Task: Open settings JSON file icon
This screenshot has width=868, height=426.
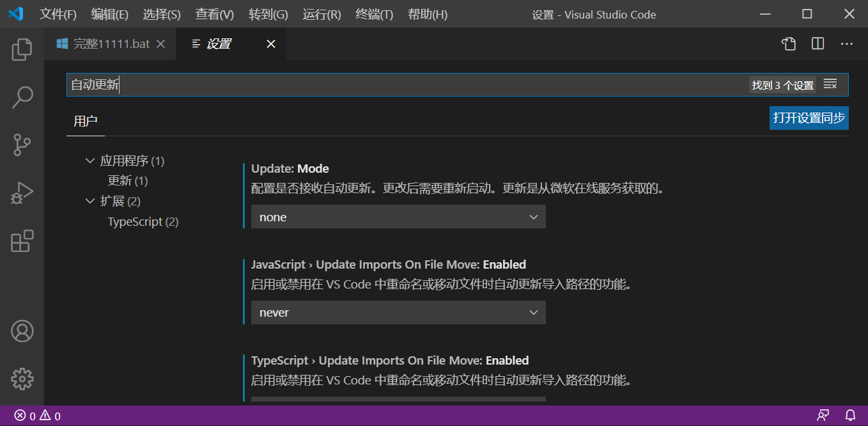Action: point(789,43)
